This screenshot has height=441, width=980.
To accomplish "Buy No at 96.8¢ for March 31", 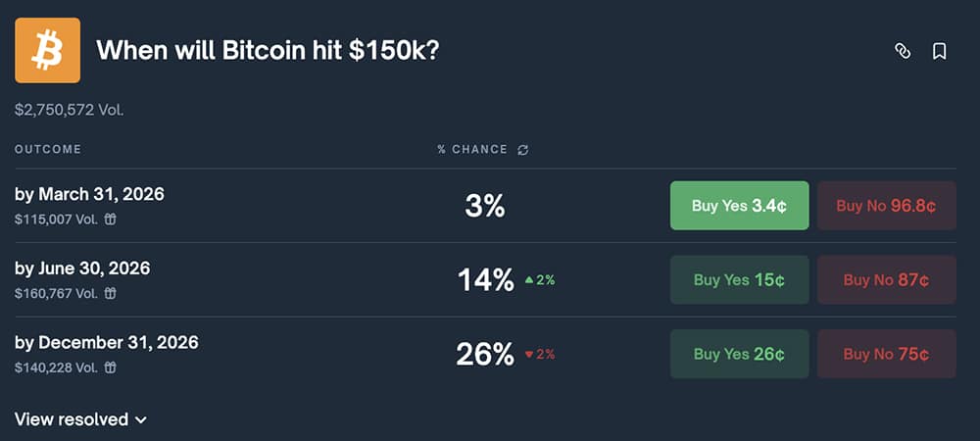I will (x=886, y=206).
